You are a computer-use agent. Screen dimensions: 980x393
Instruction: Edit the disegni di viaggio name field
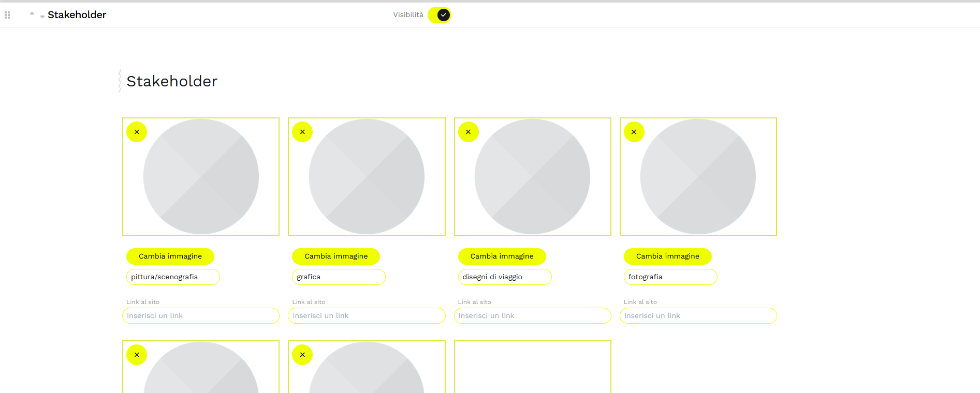(x=505, y=277)
